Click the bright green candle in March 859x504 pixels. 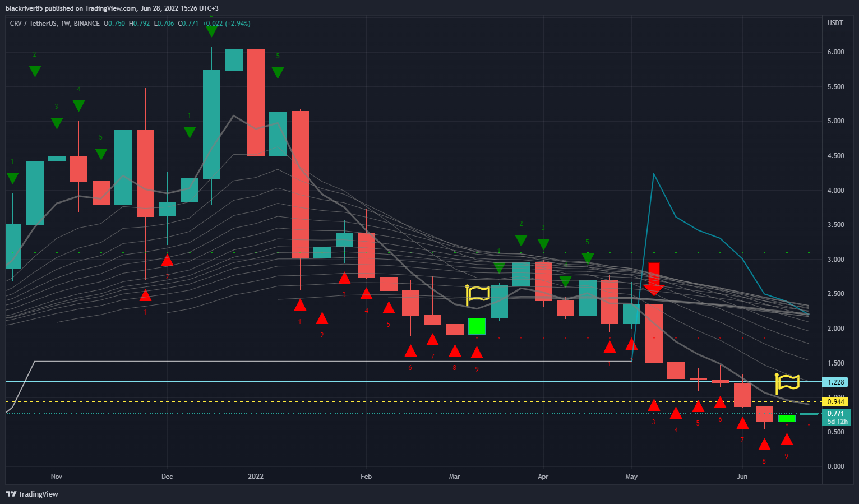pyautogui.click(x=477, y=326)
